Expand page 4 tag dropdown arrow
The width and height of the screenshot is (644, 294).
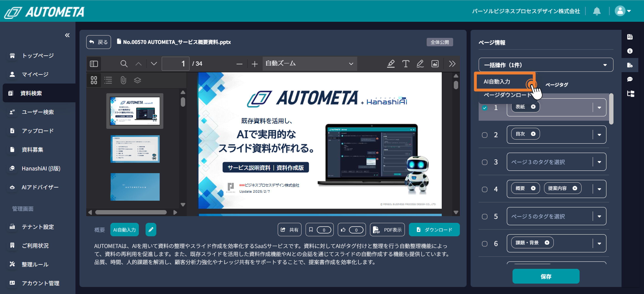point(599,189)
